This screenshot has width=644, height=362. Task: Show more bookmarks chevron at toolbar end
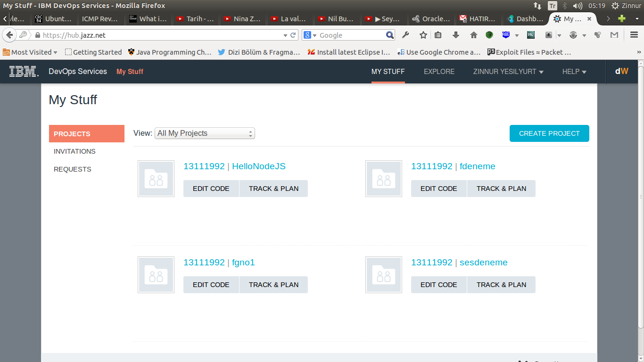pyautogui.click(x=639, y=52)
